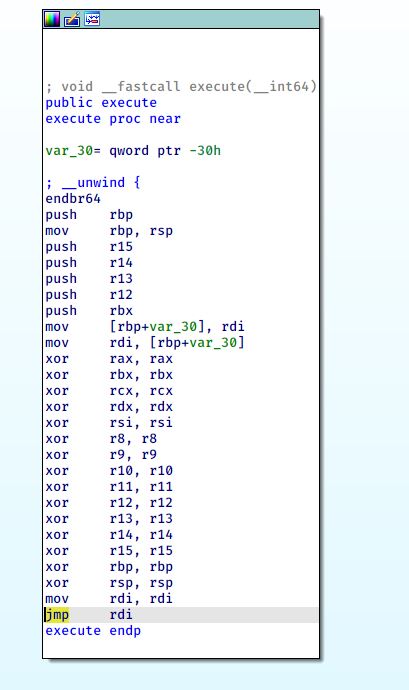Click the group nodes icon in header

[92, 19]
